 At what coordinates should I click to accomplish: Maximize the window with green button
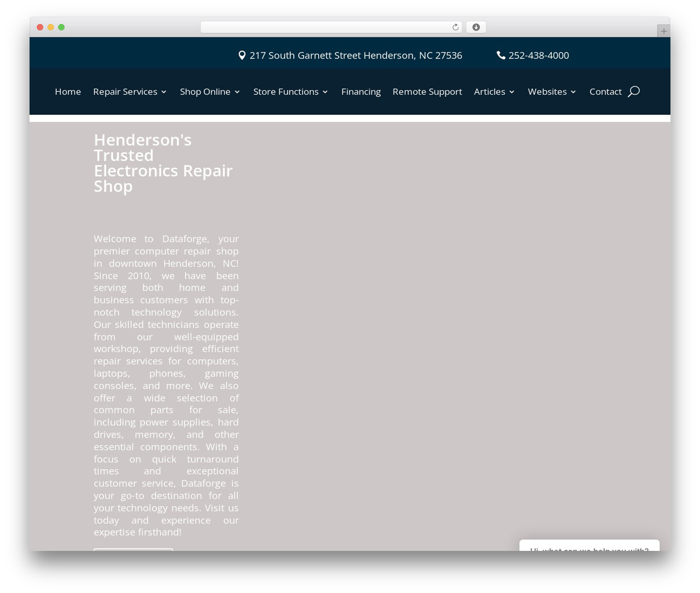pos(61,27)
